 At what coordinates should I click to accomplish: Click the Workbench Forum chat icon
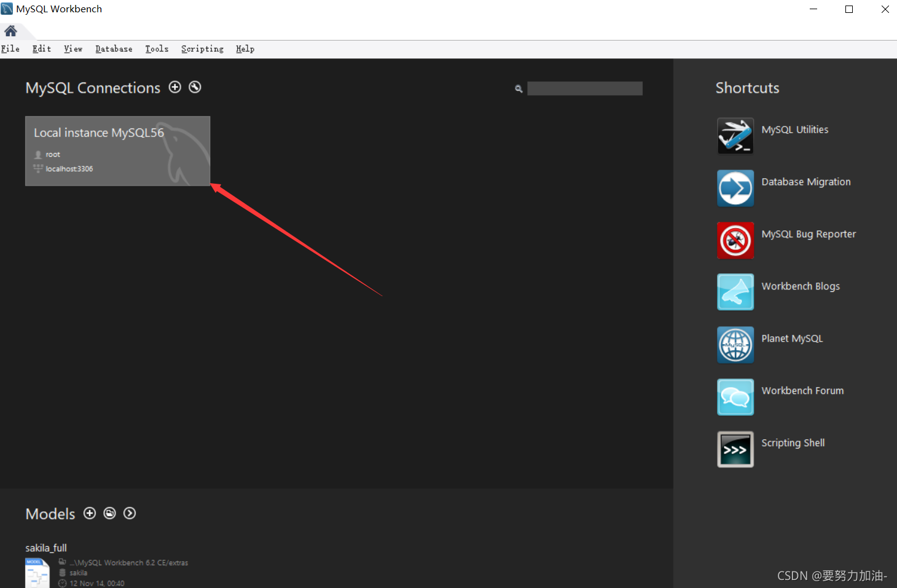click(x=735, y=397)
